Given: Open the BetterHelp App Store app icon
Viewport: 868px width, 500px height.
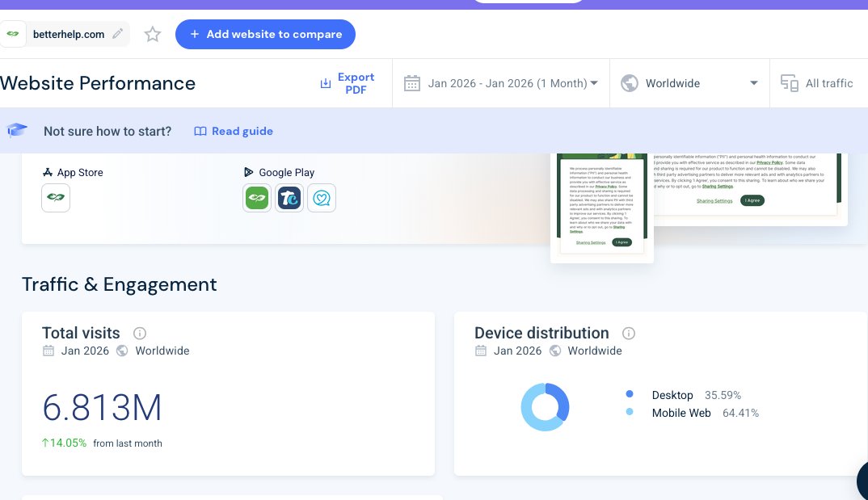Looking at the screenshot, I should [56, 197].
